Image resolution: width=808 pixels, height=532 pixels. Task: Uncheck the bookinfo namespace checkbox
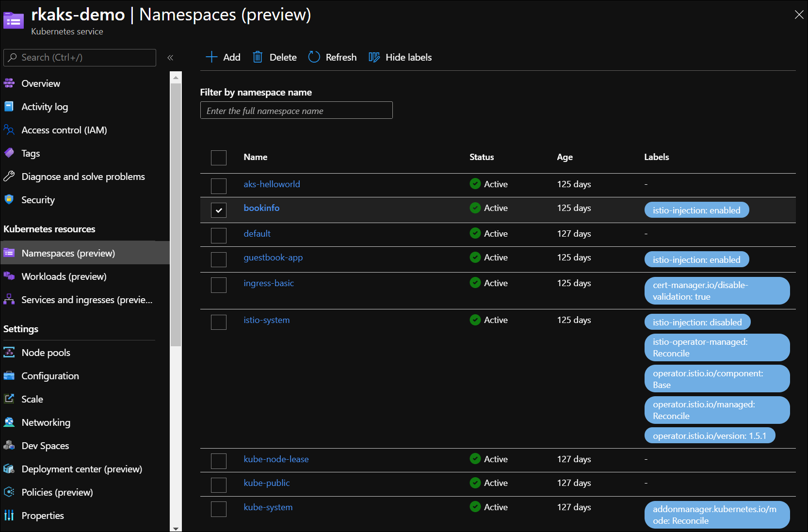point(219,210)
